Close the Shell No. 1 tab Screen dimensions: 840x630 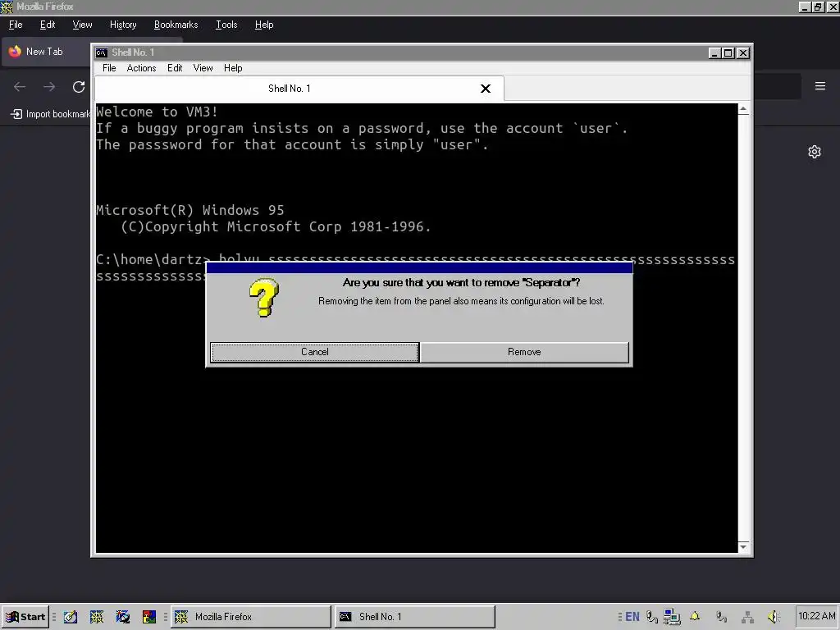coord(486,89)
